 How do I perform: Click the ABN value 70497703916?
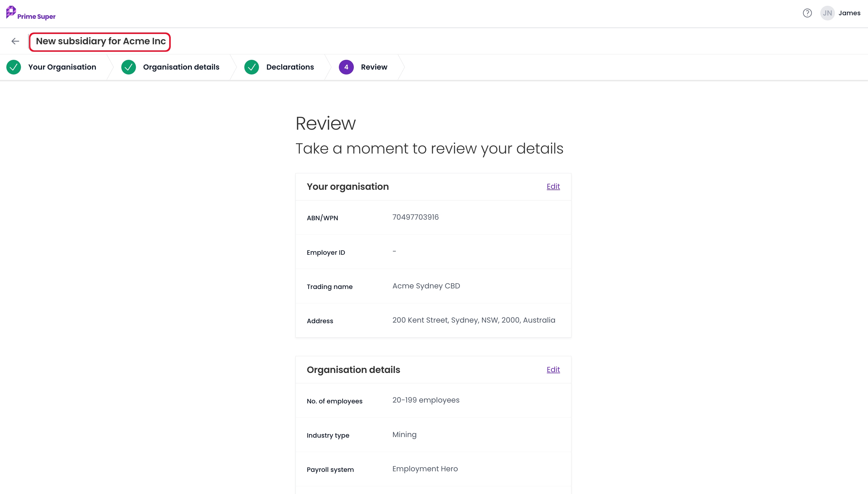(415, 217)
